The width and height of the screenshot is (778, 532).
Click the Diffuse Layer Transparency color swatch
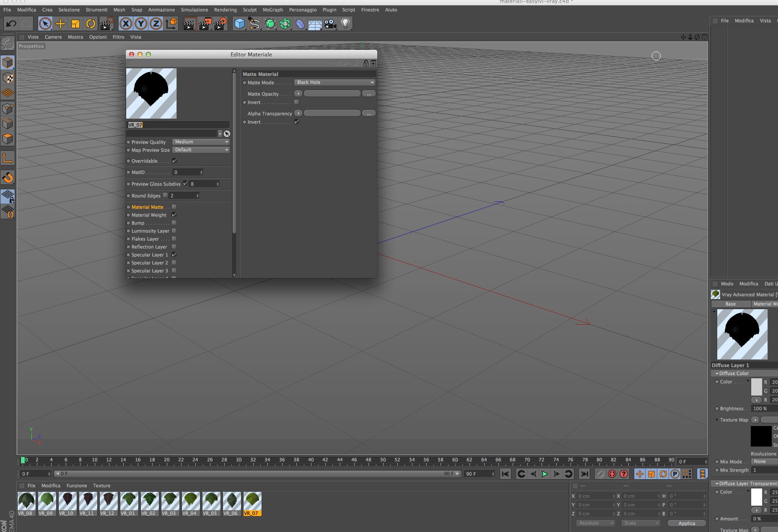[757, 497]
